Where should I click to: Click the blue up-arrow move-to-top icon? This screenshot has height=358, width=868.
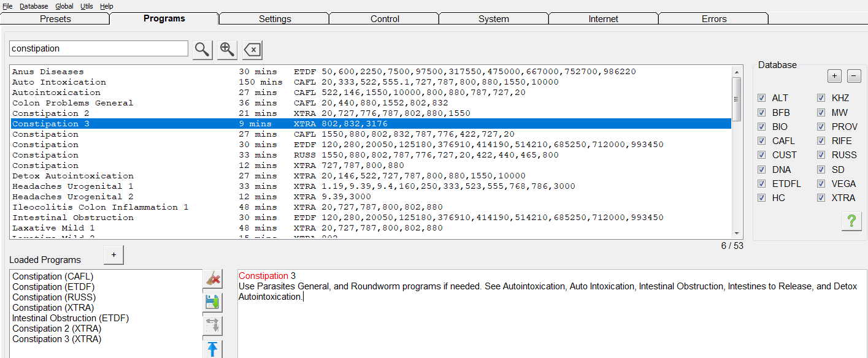[212, 349]
